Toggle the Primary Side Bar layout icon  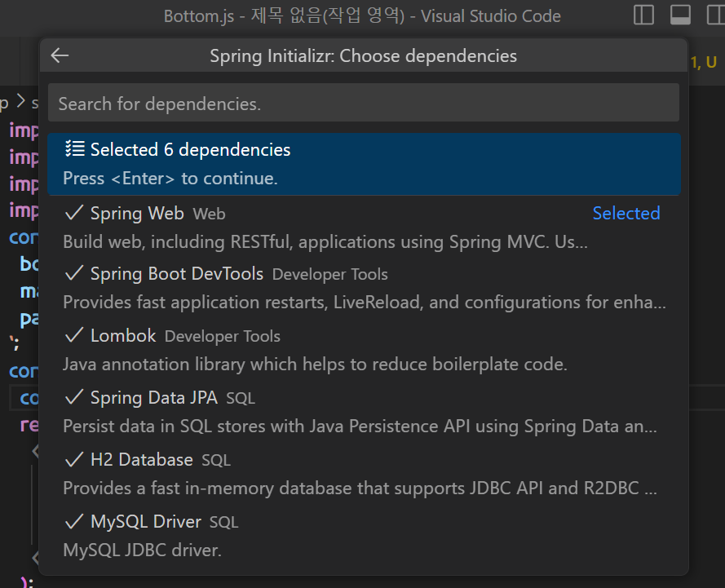point(643,15)
